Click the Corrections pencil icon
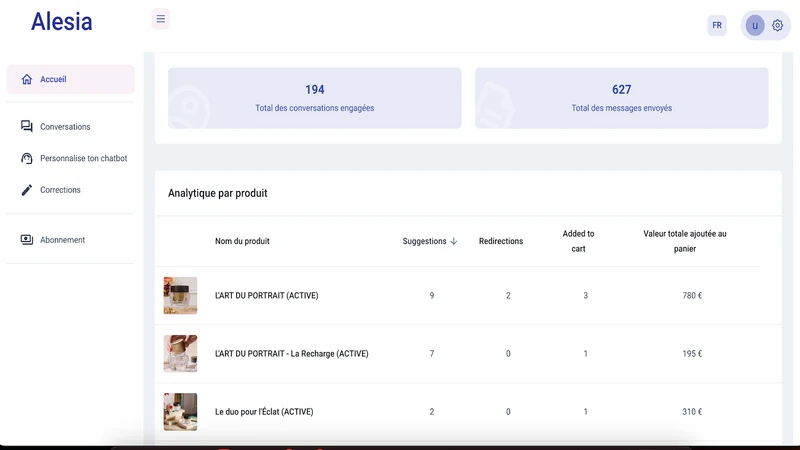The image size is (800, 450). tap(27, 190)
